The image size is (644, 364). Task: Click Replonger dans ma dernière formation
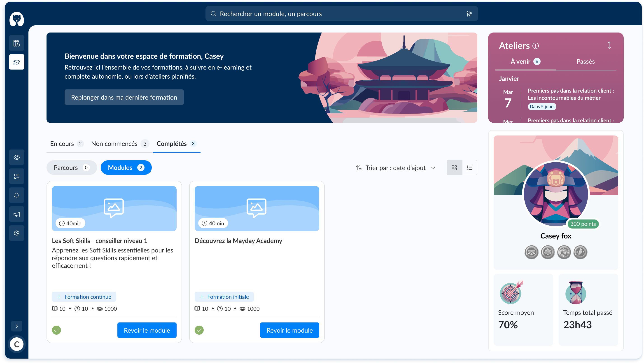pos(124,97)
